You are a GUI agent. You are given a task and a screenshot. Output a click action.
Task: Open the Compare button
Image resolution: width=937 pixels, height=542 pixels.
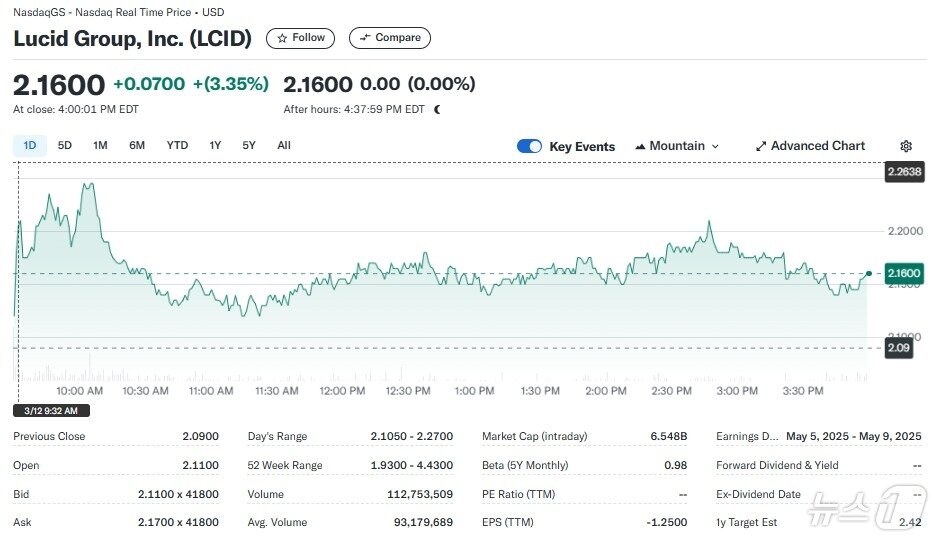[x=390, y=38]
